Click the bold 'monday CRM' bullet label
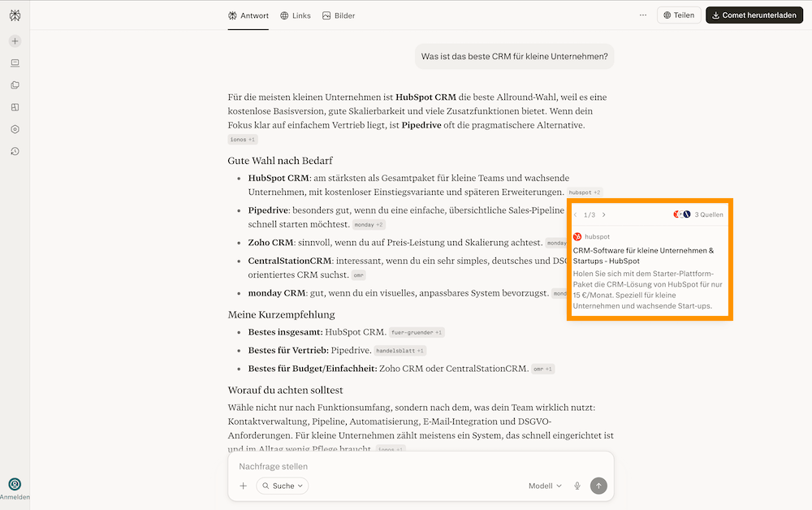 point(277,293)
